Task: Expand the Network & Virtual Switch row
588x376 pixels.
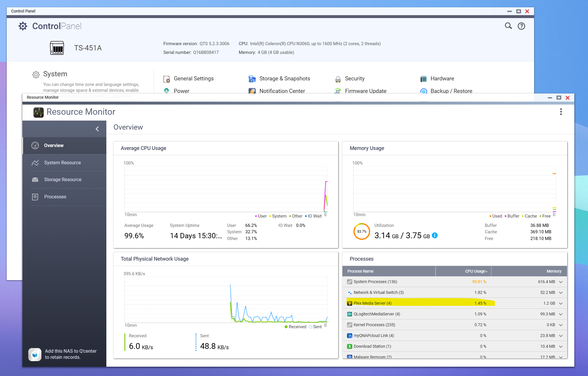Action: point(561,293)
